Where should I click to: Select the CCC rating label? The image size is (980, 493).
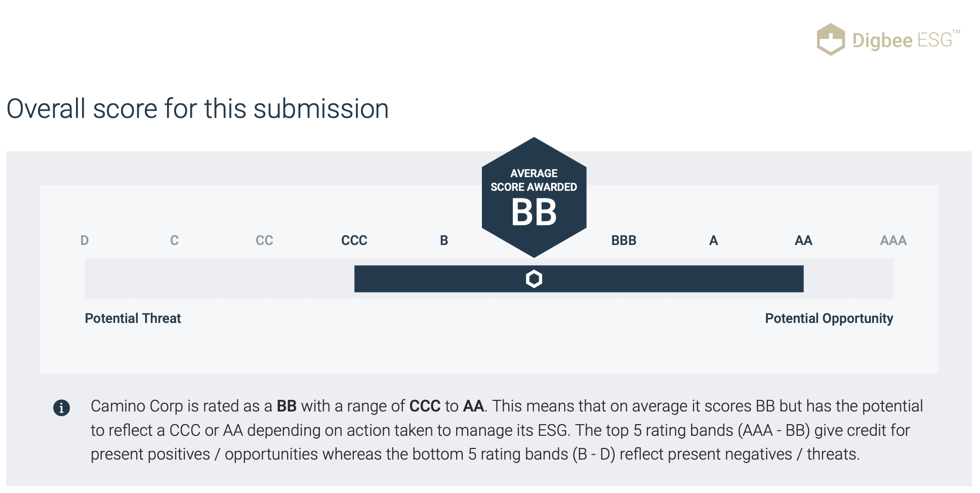click(x=354, y=240)
